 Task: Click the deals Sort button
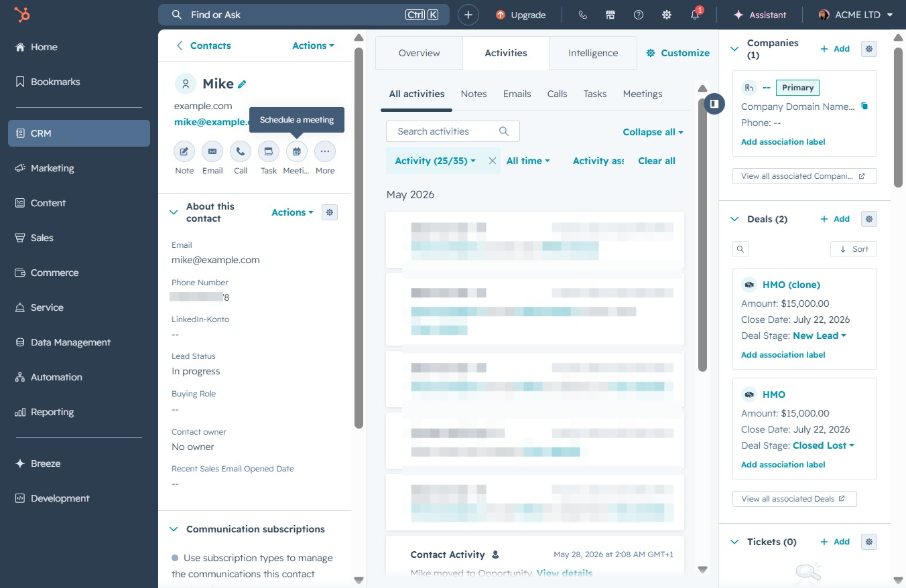854,249
